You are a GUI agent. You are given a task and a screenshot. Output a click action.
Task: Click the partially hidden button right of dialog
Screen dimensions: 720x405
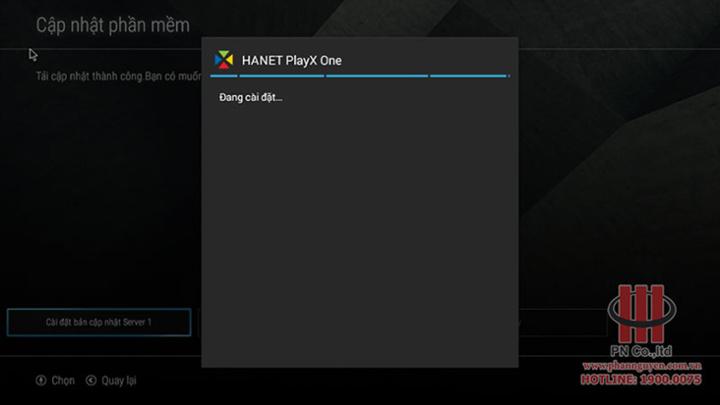pyautogui.click(x=562, y=322)
